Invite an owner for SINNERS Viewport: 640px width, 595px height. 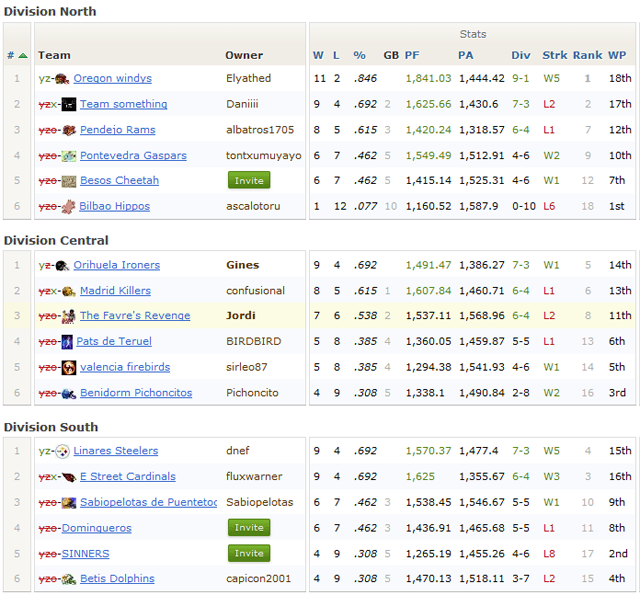249,553
